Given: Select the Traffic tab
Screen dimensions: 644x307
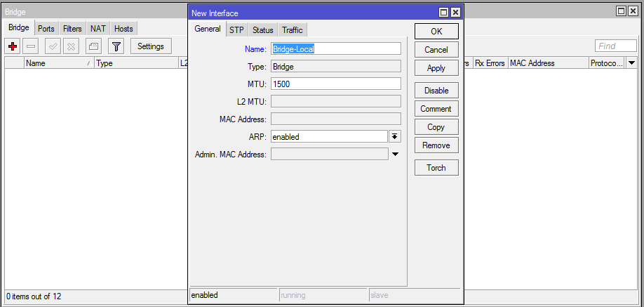Looking at the screenshot, I should click(x=293, y=30).
